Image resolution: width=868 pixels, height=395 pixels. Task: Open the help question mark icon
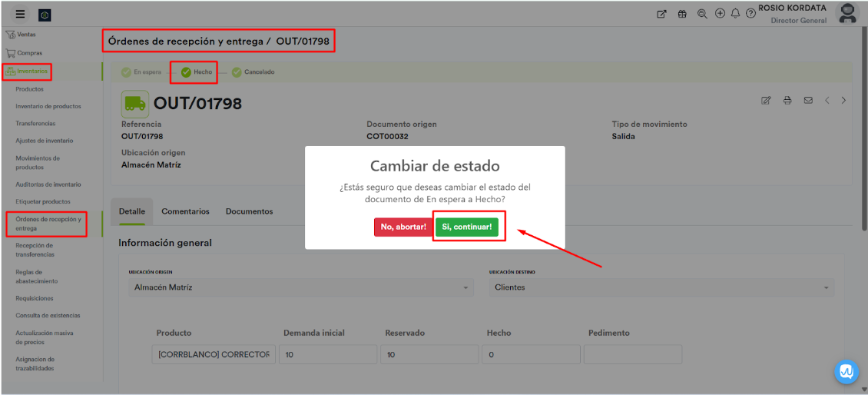click(x=750, y=14)
